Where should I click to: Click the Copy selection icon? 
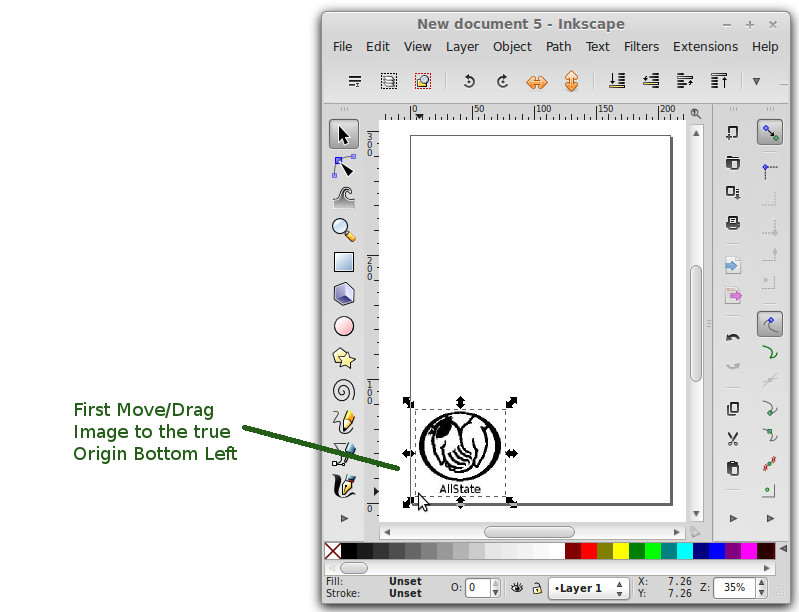[733, 409]
